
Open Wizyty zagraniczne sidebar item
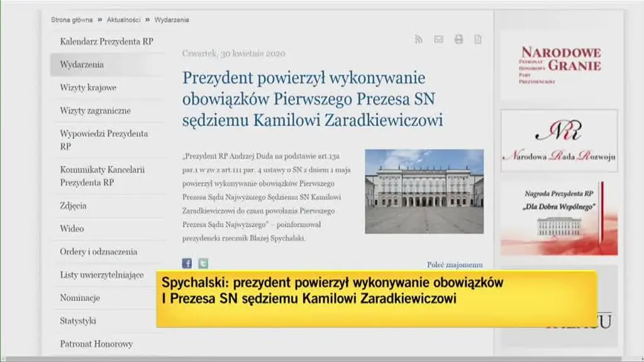(96, 111)
